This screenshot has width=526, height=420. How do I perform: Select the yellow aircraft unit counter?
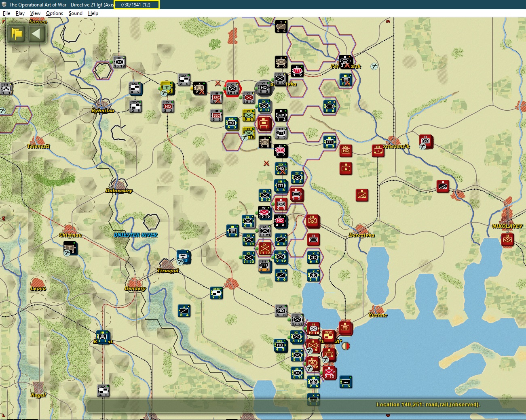click(167, 88)
